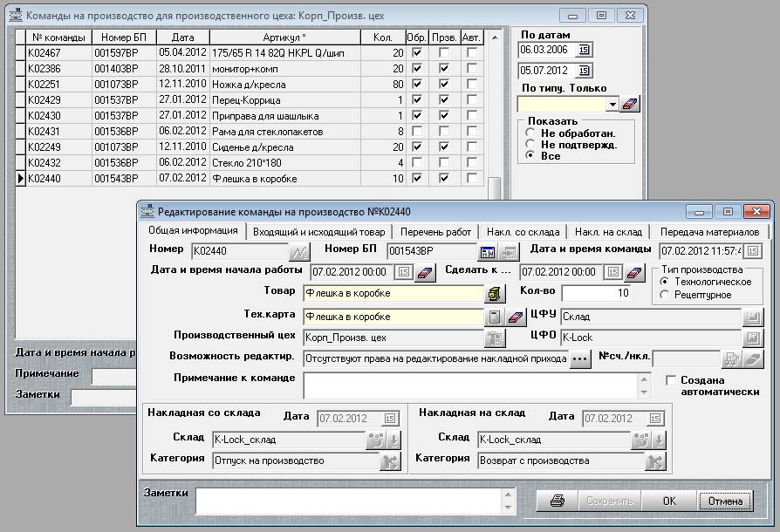This screenshot has width=780, height=532.
Task: Clear the Дата и время начала работы with eraser
Action: coord(425,272)
